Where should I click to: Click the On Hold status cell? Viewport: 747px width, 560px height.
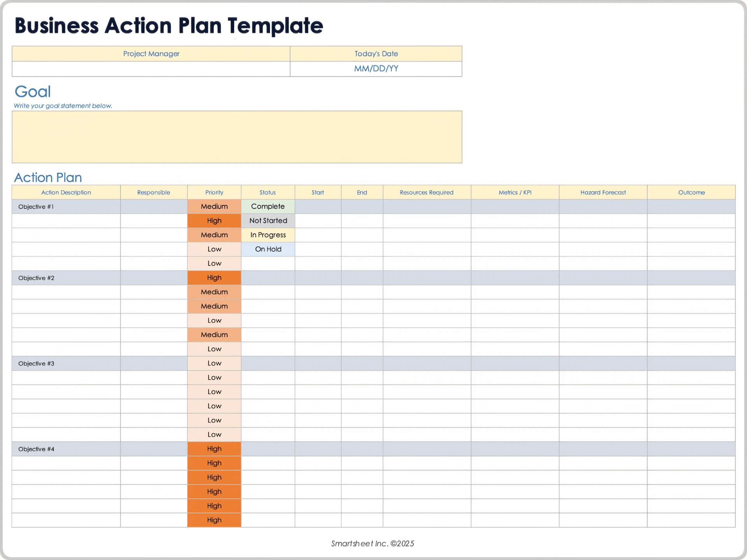point(268,249)
